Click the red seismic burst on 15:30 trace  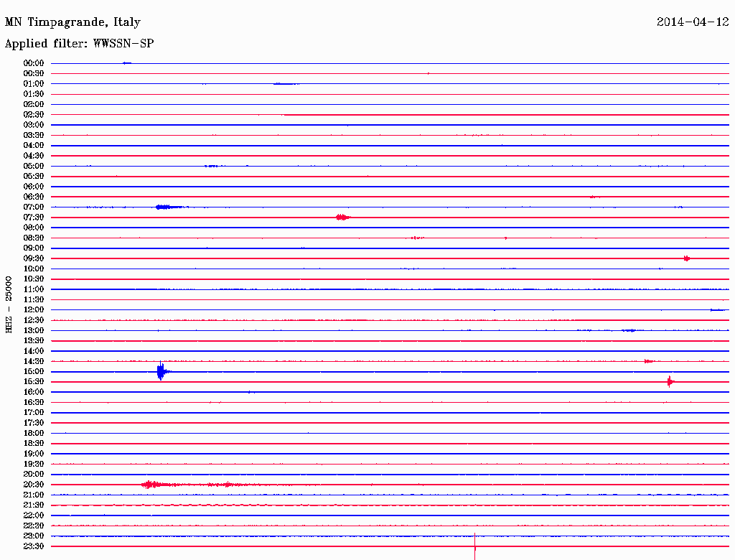[671, 382]
